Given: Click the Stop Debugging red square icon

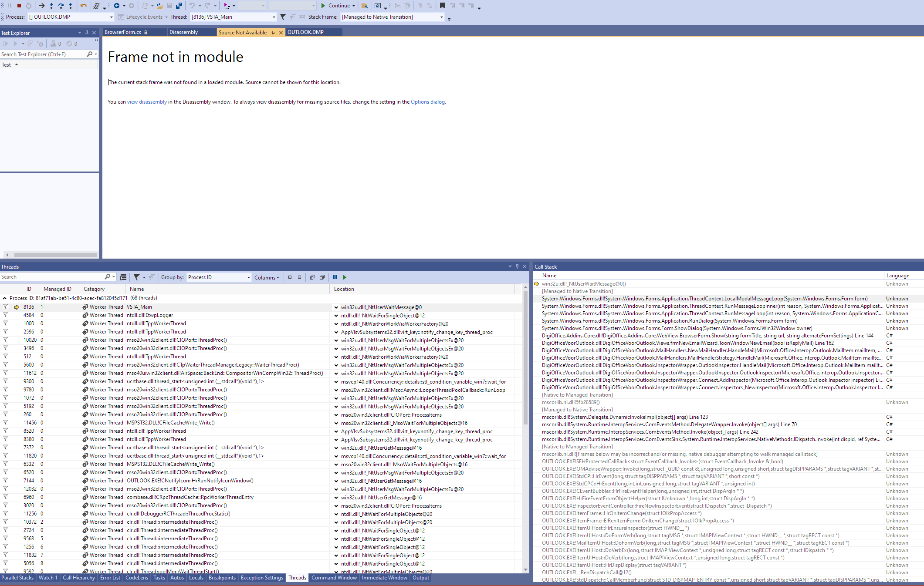Looking at the screenshot, I should (19, 6).
